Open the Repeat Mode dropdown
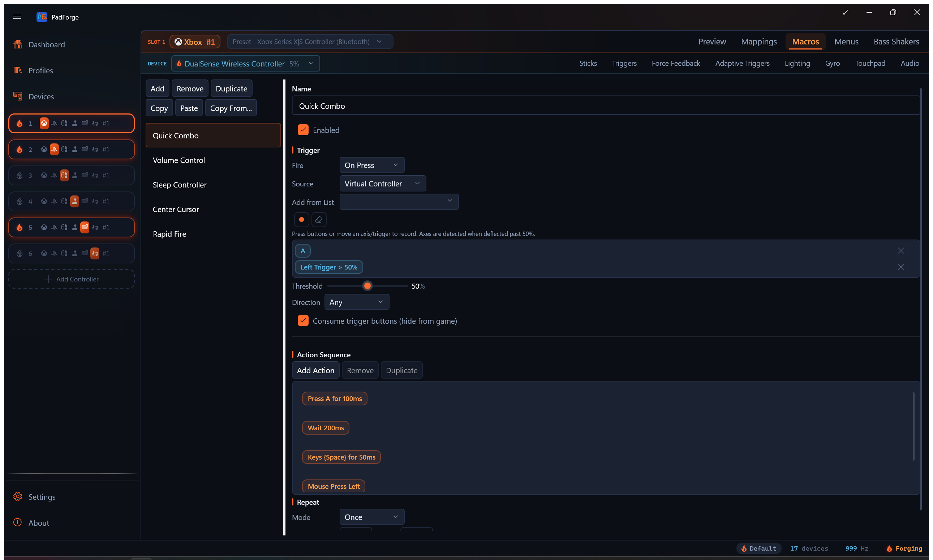The image size is (933, 560). pos(372,517)
